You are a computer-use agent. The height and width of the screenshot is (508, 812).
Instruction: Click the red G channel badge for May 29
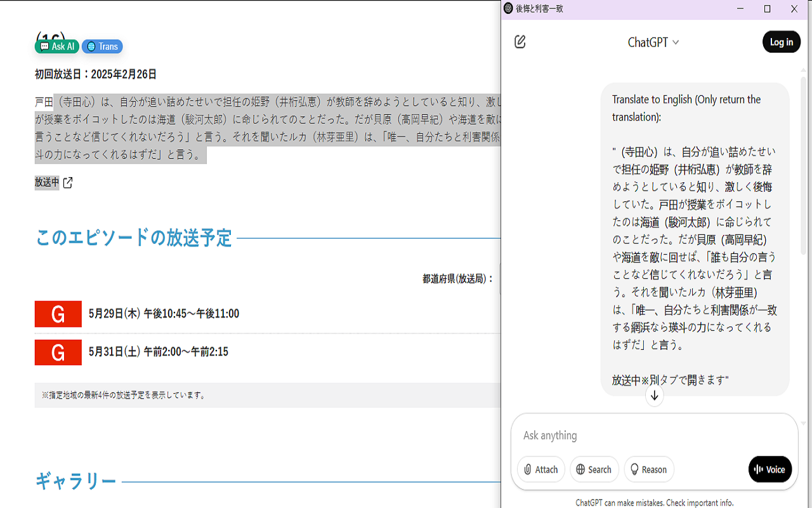[x=58, y=314]
